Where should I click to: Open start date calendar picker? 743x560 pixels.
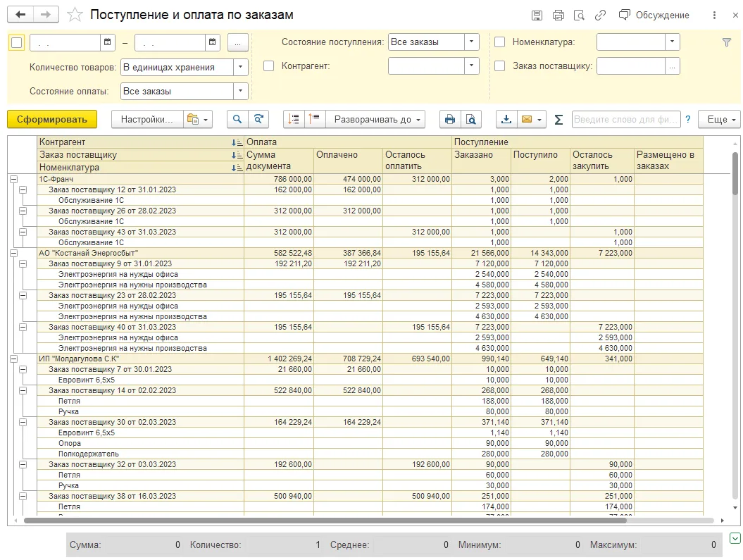(x=108, y=42)
